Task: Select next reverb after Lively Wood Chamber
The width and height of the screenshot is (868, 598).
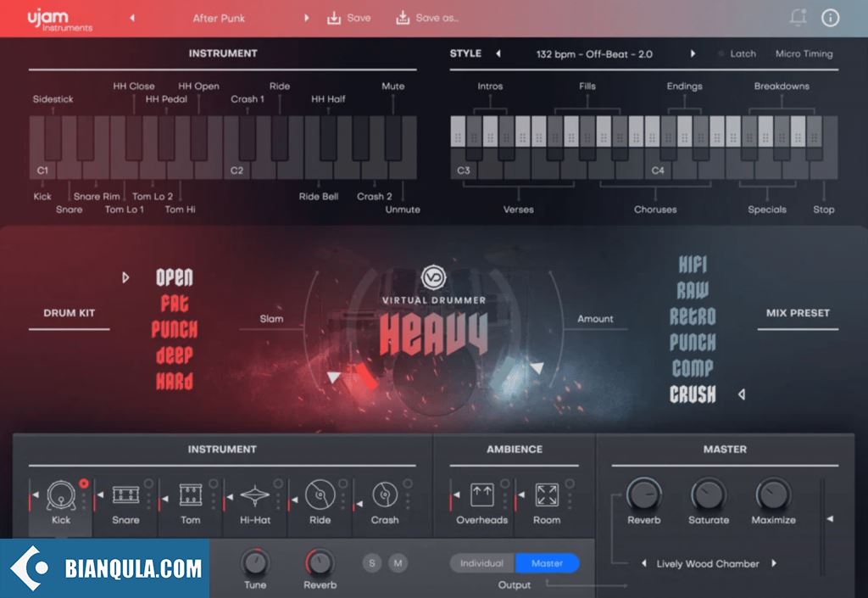Action: (x=774, y=563)
